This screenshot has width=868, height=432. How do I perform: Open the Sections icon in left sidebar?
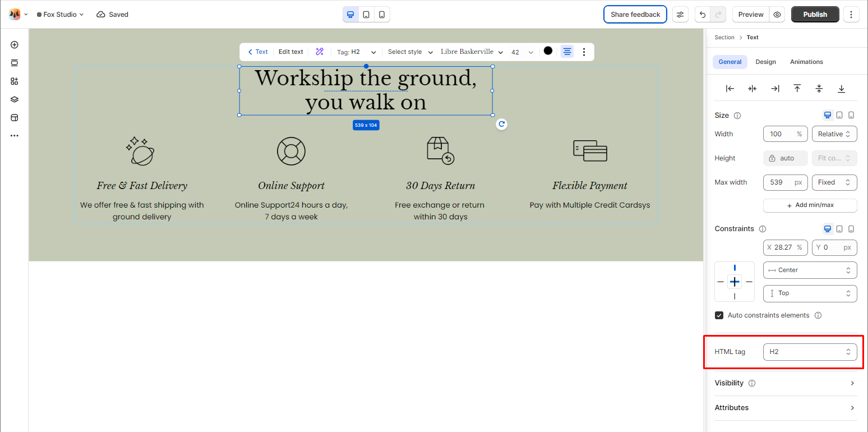(15, 63)
